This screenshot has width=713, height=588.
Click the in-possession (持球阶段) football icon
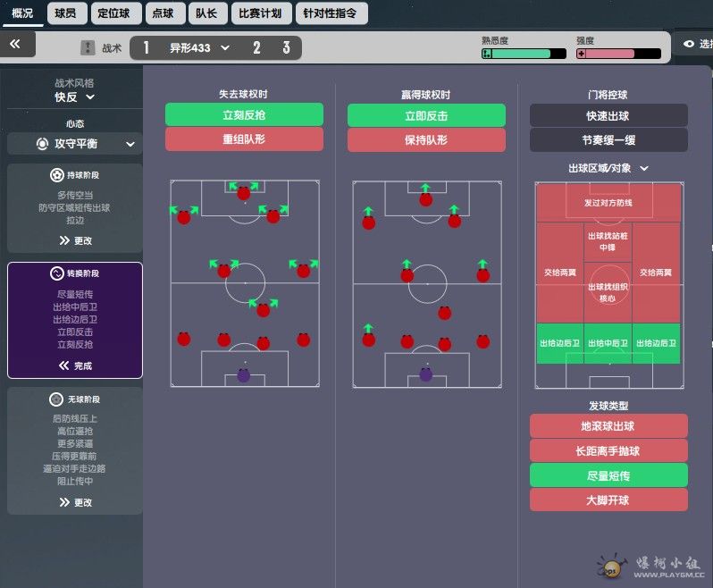coord(56,175)
